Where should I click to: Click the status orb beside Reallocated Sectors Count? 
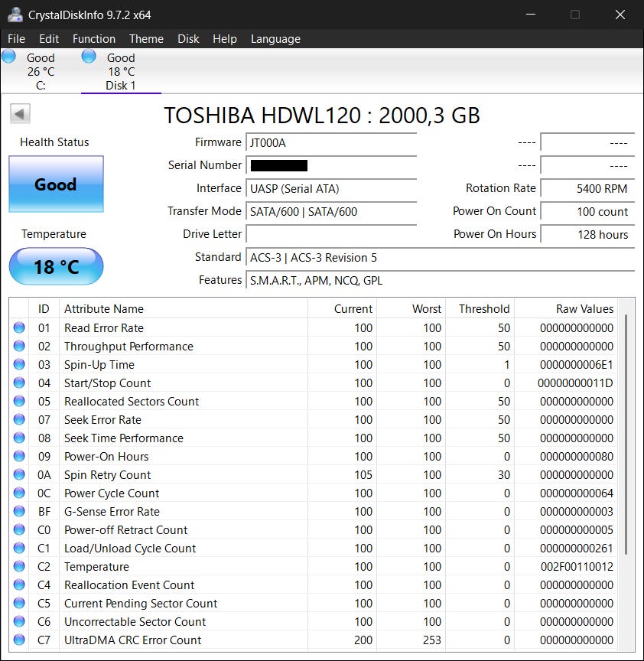[x=19, y=402]
